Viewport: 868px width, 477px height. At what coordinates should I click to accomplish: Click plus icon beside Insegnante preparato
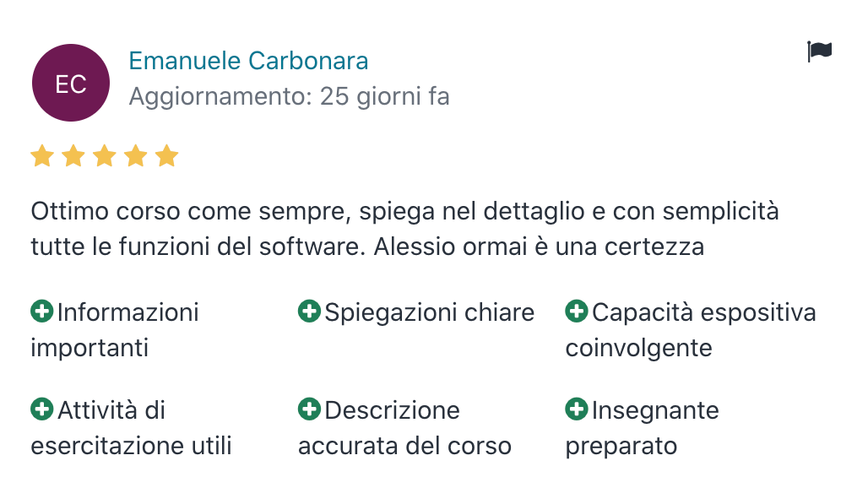(x=576, y=409)
